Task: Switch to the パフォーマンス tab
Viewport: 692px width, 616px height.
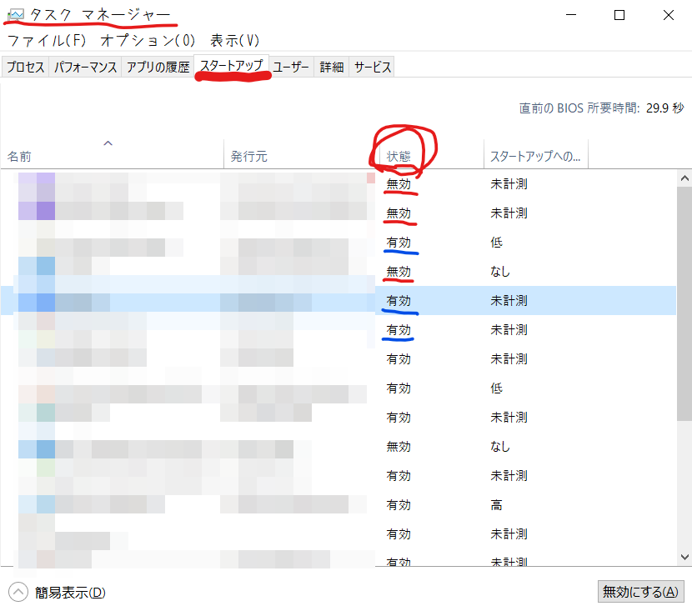Action: [x=86, y=67]
